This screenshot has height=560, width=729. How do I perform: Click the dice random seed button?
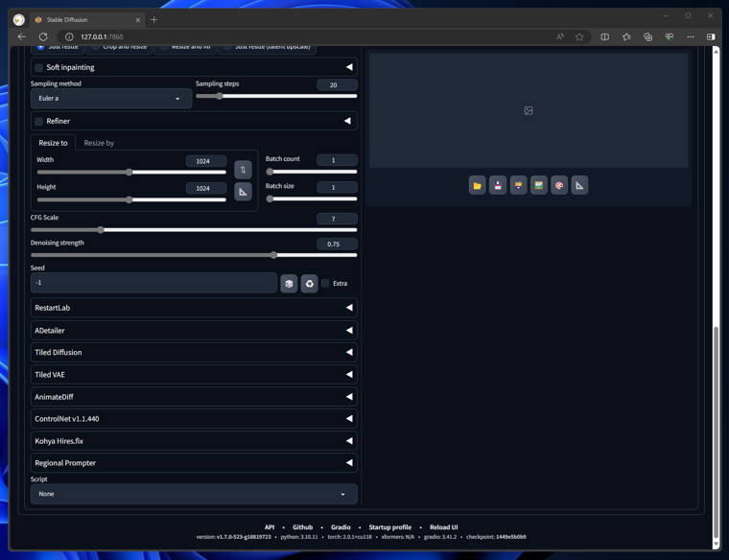[x=289, y=284]
